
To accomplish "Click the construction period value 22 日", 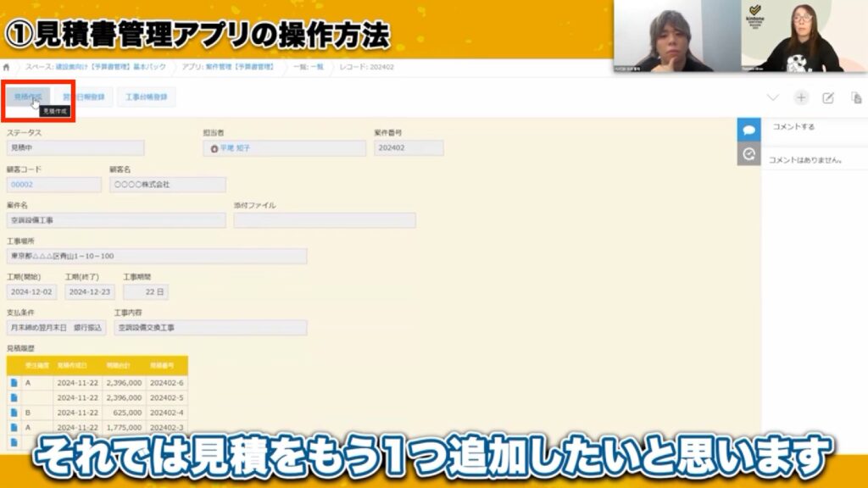I will [x=146, y=291].
